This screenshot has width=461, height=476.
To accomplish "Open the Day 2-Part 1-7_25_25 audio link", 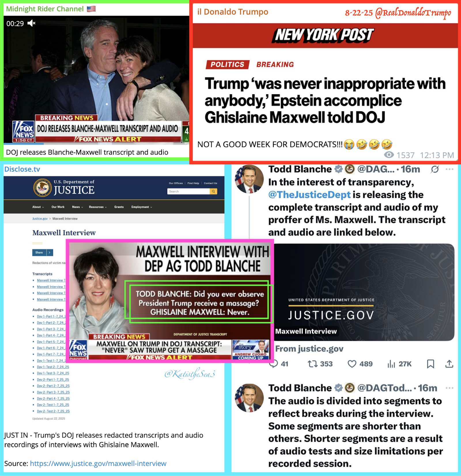I will (53, 380).
